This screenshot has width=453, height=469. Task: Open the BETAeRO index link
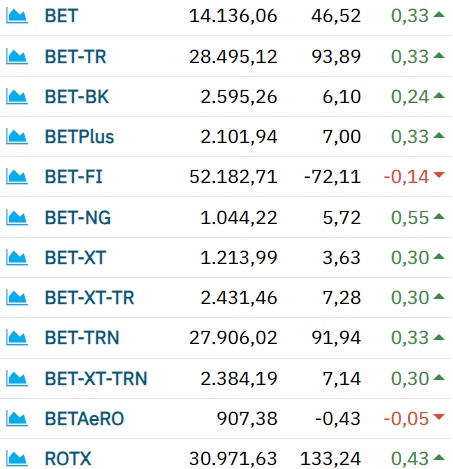[85, 419]
